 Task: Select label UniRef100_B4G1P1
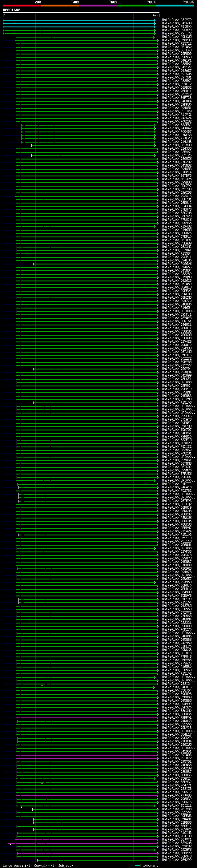pos(177,60)
